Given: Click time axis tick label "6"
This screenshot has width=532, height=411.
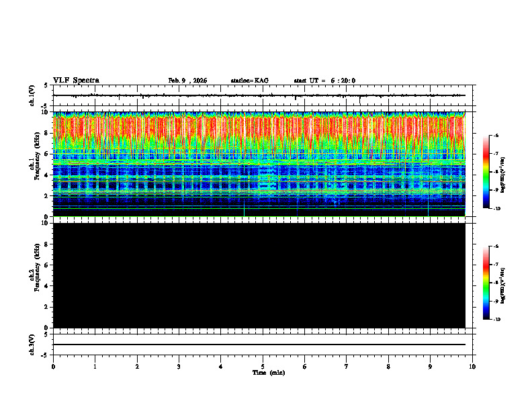Looking at the screenshot, I should pyautogui.click(x=305, y=367).
